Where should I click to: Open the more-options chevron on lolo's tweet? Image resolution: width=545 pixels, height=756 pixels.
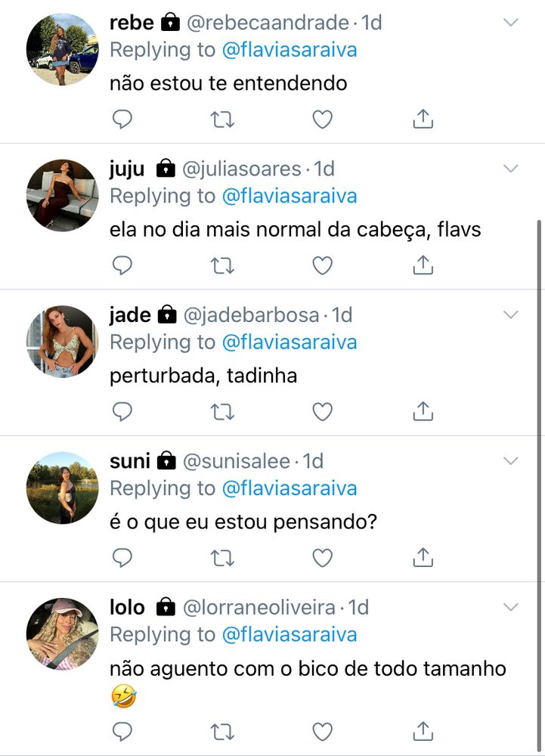coord(512,607)
